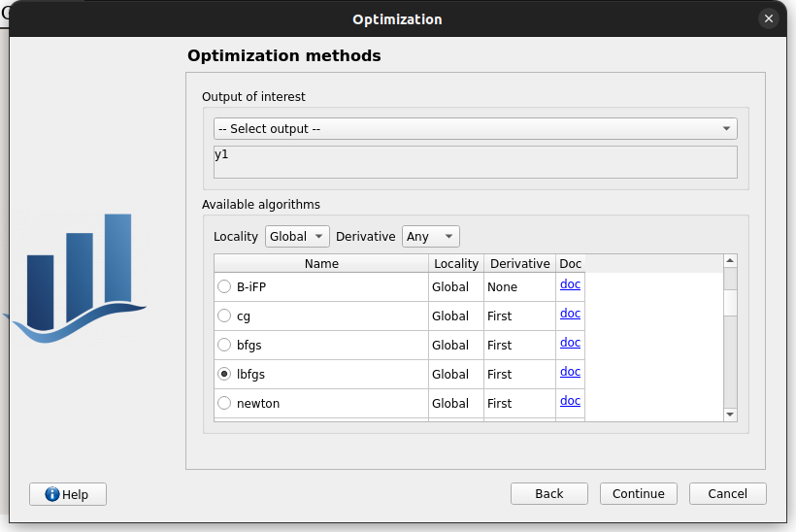Sort table by Name column header
The width and height of the screenshot is (796, 532).
tap(321, 264)
